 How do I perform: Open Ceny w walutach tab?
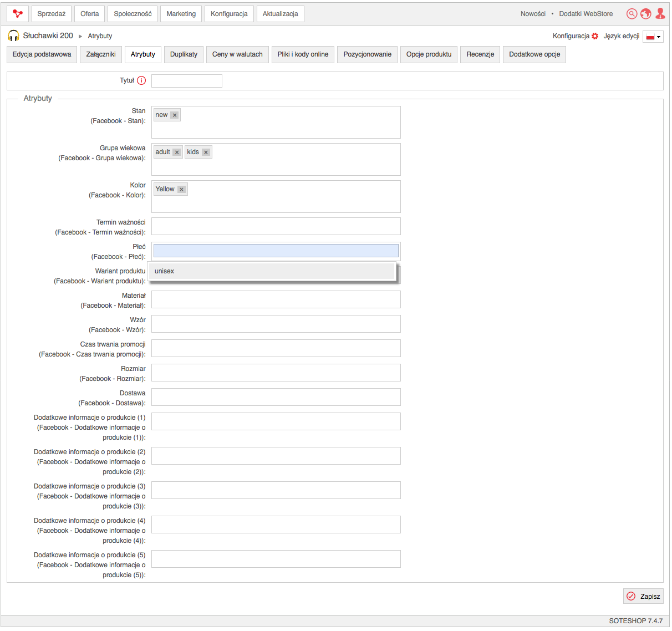[237, 54]
